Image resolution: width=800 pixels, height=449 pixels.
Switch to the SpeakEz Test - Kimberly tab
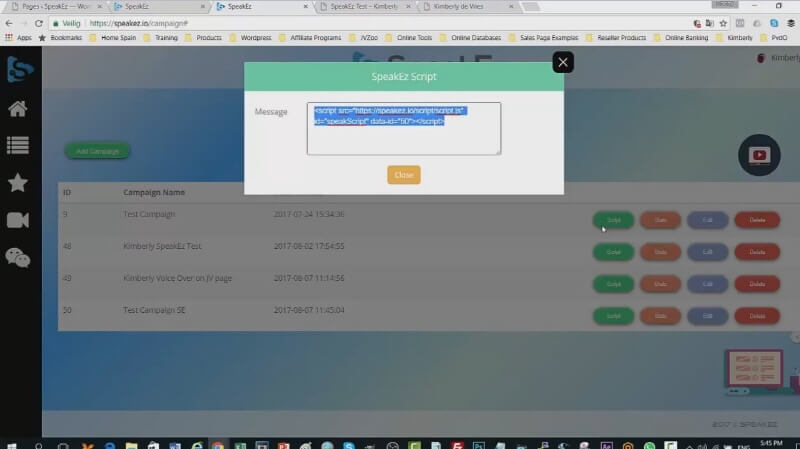[365, 7]
